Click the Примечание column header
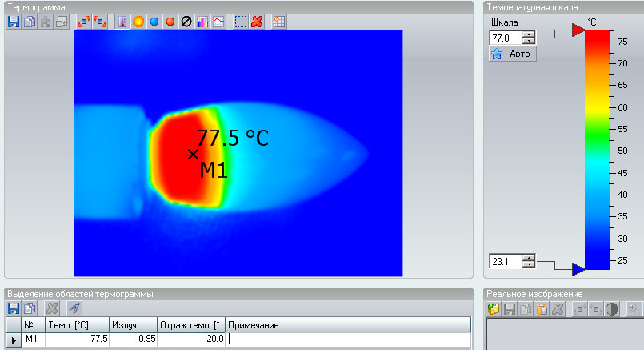 pos(348,325)
